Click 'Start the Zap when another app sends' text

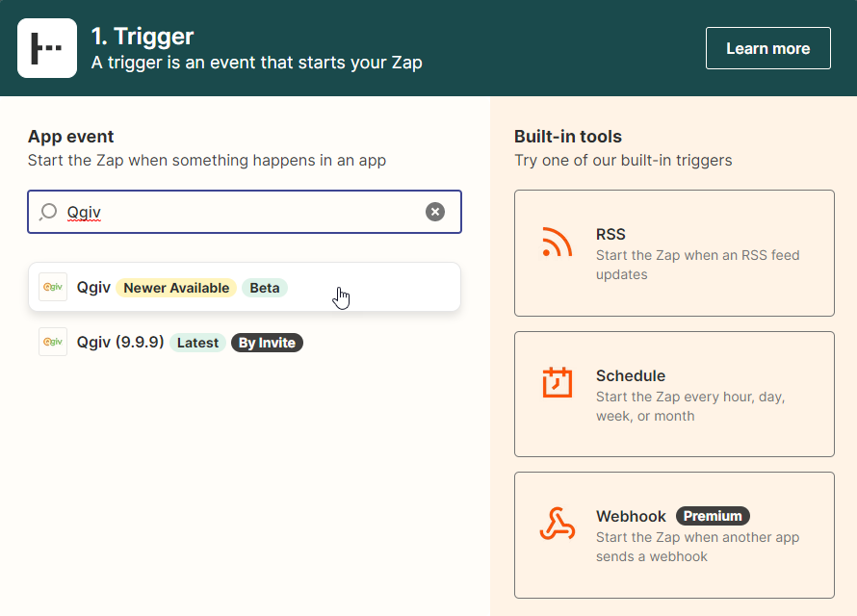pyautogui.click(x=697, y=547)
